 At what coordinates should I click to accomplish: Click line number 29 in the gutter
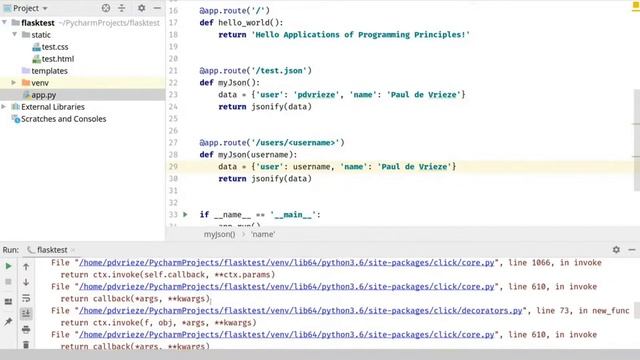(173, 167)
